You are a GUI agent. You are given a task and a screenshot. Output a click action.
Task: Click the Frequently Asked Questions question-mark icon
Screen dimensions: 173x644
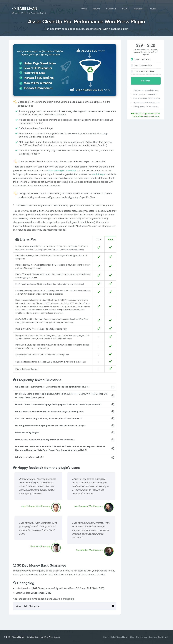[x=15, y=380]
